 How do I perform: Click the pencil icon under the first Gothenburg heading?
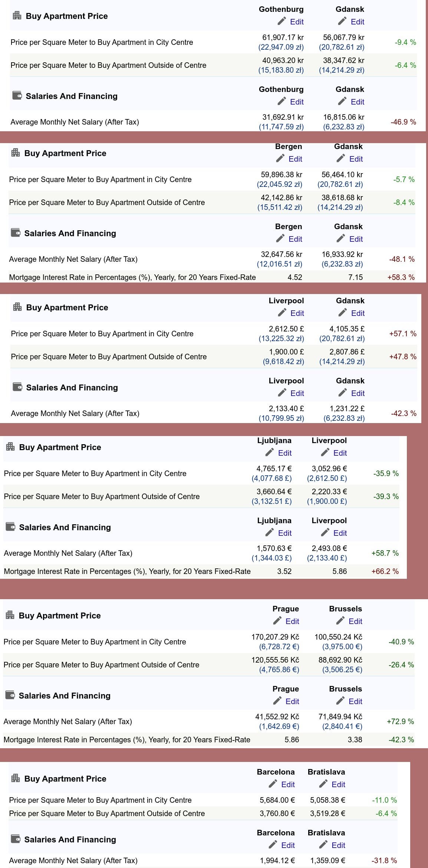pos(282,21)
